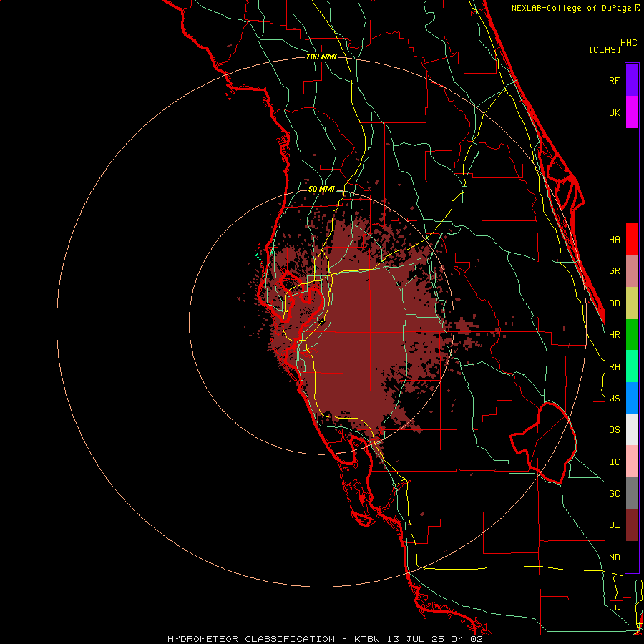Click the 13 JUL 25 date stamp
The width and height of the screenshot is (644, 644).
click(x=415, y=639)
